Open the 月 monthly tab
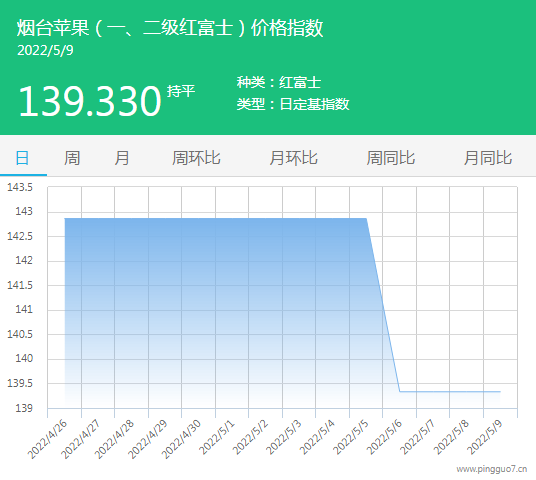The width and height of the screenshot is (536, 480). tap(122, 158)
